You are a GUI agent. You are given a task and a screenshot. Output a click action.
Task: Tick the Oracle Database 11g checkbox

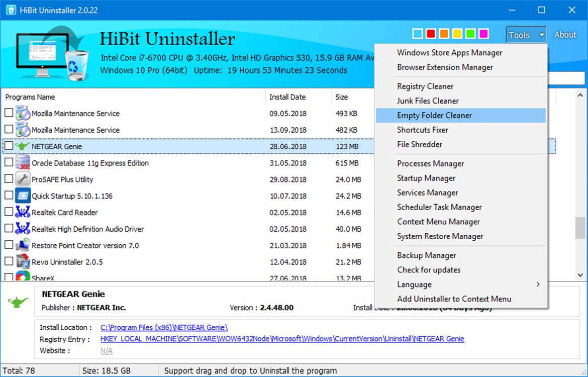tap(9, 162)
